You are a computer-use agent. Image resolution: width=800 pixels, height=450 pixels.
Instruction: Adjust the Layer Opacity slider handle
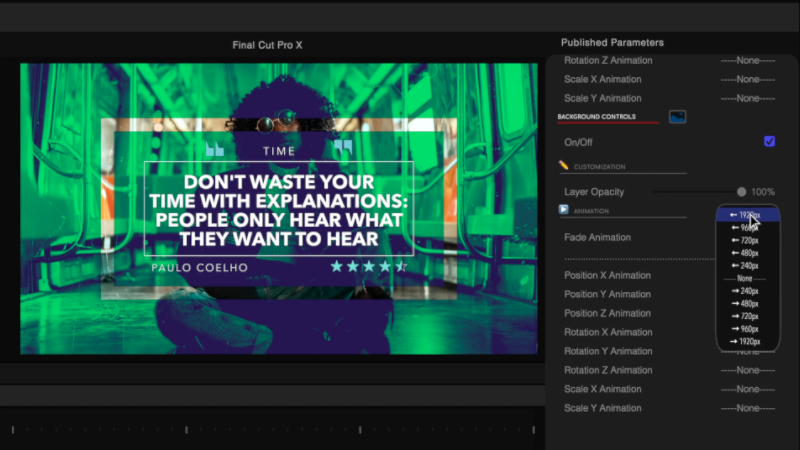coord(741,192)
